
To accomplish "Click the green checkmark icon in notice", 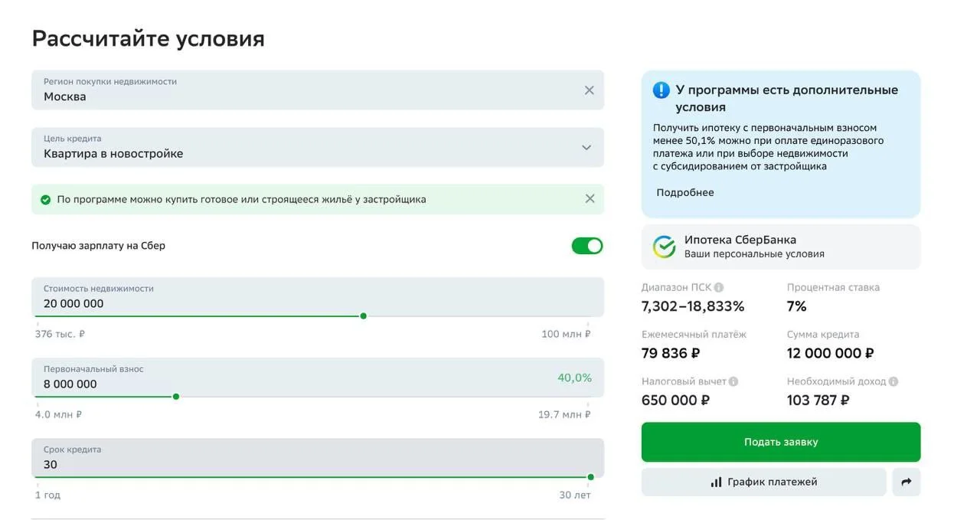I will point(46,199).
